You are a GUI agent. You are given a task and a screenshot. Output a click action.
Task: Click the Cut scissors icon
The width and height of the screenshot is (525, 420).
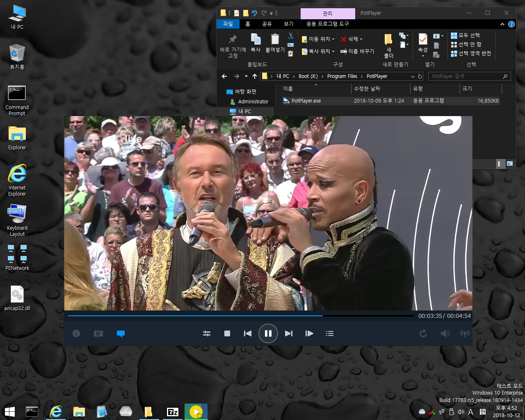[291, 36]
